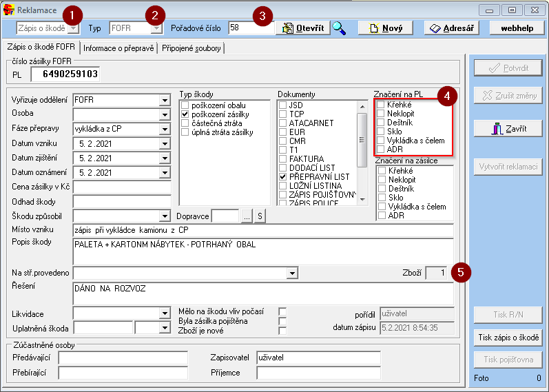
Task: Click the Reklamace app icon in title bar
Action: [x=9, y=9]
